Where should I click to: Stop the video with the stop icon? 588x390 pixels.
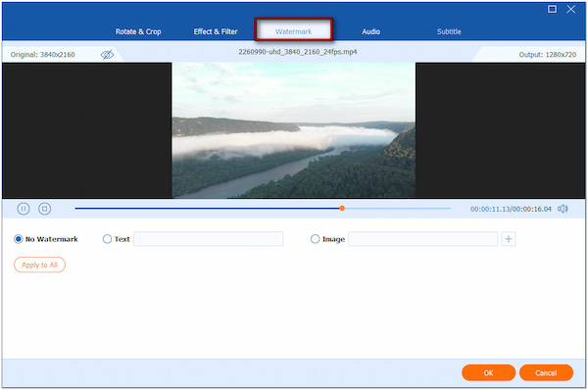coord(45,209)
